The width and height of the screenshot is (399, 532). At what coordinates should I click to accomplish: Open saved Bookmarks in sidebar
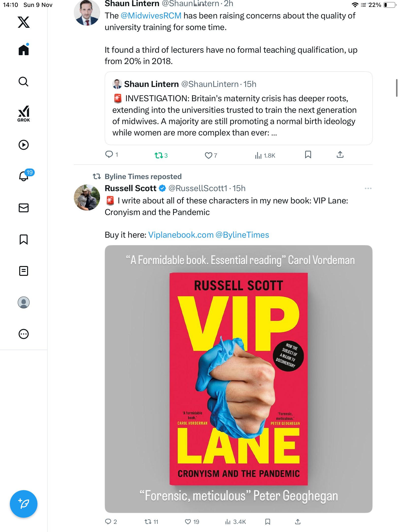(x=24, y=239)
